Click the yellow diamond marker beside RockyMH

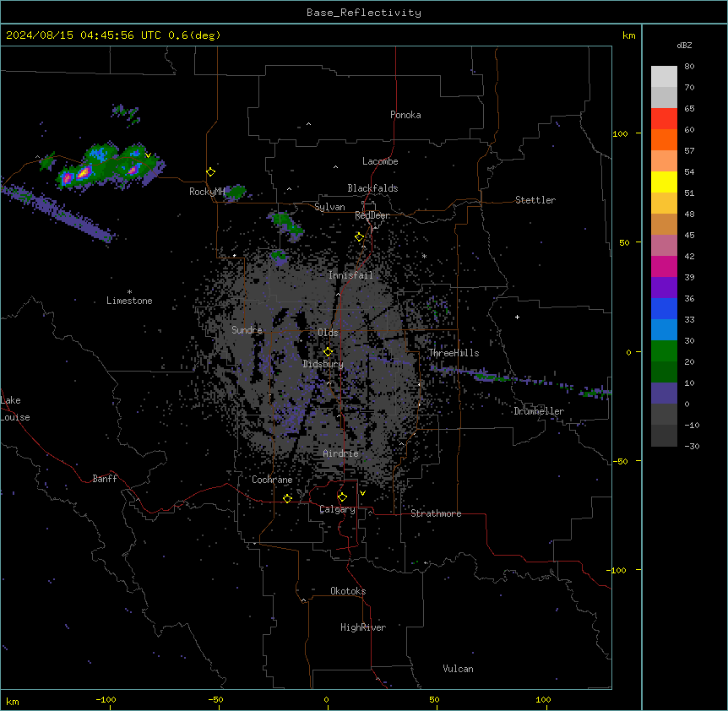click(210, 172)
